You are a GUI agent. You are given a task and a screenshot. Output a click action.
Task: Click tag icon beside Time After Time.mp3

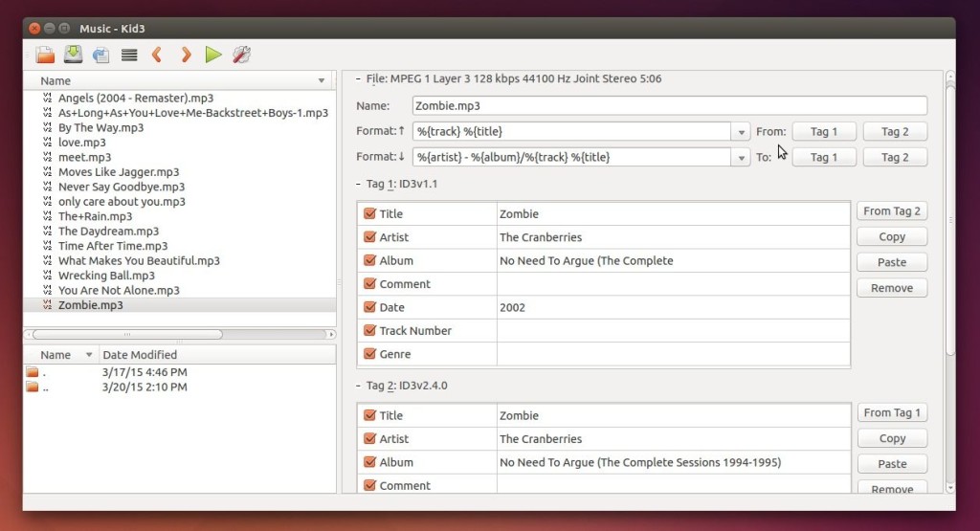pos(48,246)
